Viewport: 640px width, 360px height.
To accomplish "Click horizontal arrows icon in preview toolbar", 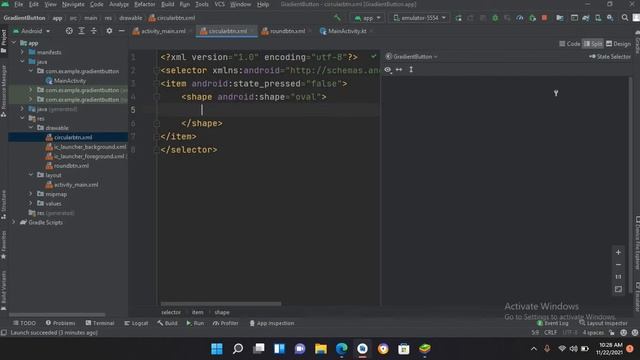I will point(399,70).
